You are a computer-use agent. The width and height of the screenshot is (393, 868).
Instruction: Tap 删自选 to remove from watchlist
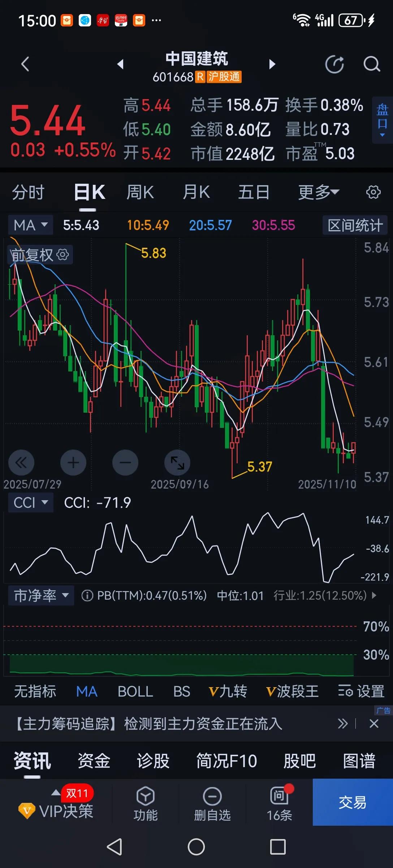[x=212, y=804]
